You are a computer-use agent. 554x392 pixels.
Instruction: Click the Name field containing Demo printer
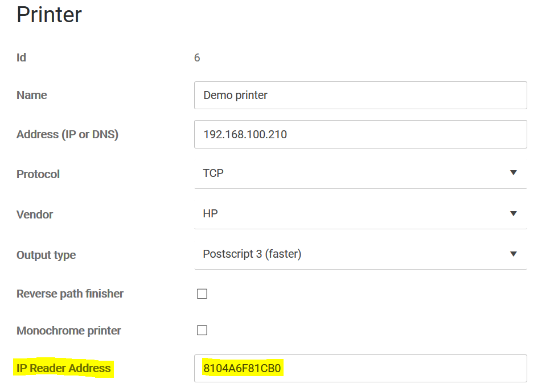coord(360,95)
